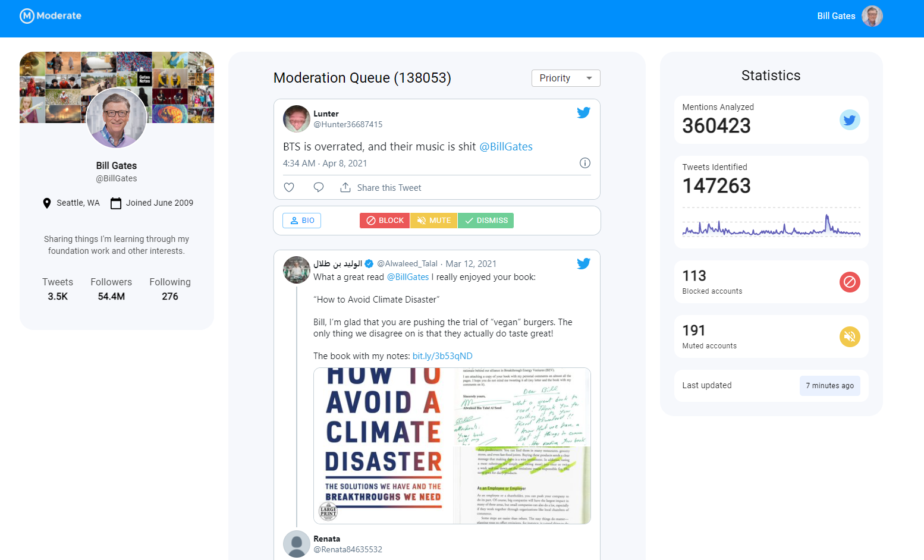The image size is (924, 560).
Task: Click the handwritten letter image
Action: pyautogui.click(x=522, y=407)
